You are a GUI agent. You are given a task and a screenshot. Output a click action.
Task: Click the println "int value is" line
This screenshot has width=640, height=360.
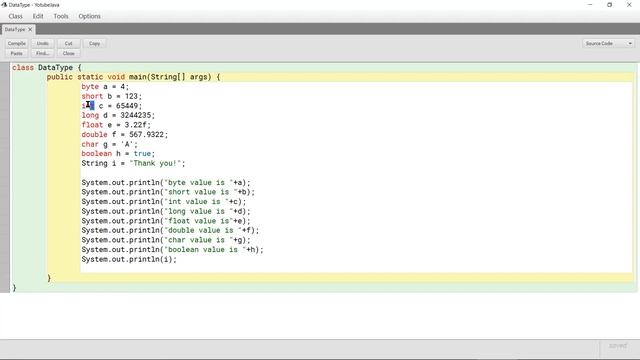[x=164, y=202]
